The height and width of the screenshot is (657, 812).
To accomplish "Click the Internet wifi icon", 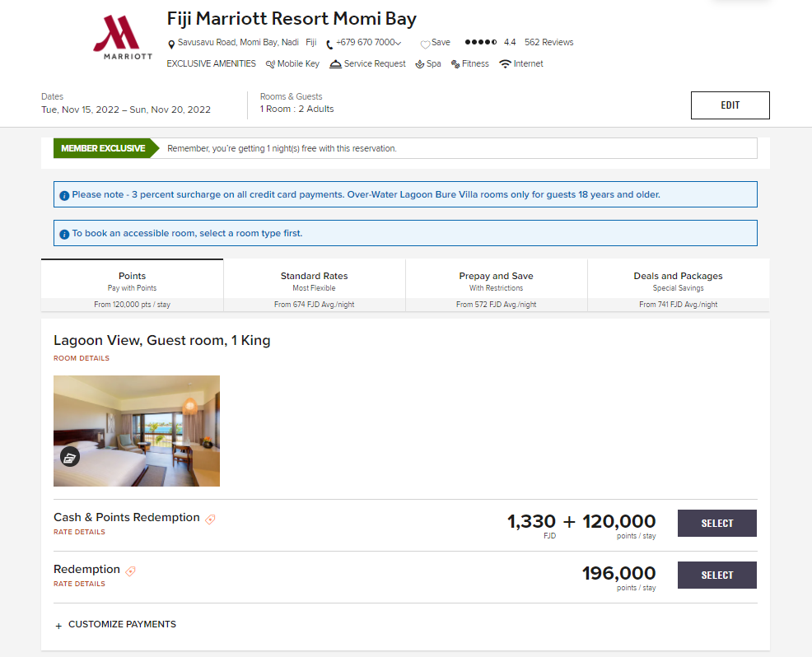I will click(x=504, y=63).
